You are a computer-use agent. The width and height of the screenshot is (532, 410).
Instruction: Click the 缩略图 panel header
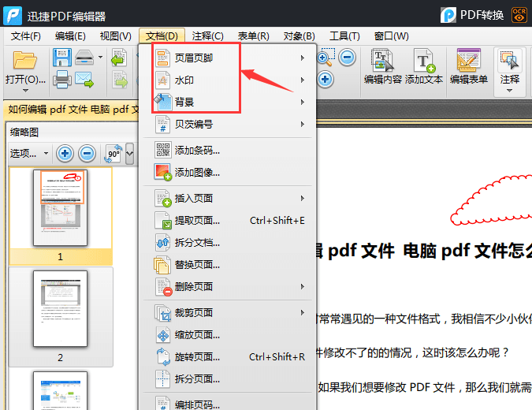point(24,132)
